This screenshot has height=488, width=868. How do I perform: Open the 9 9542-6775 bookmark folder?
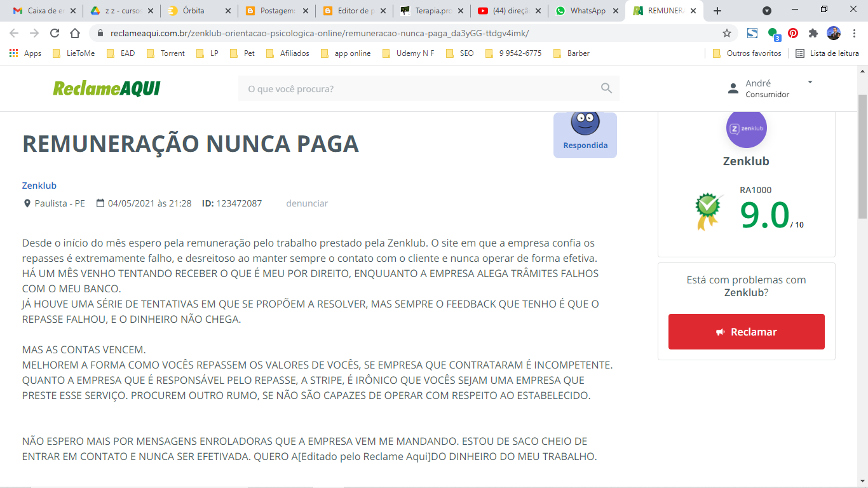coord(513,53)
